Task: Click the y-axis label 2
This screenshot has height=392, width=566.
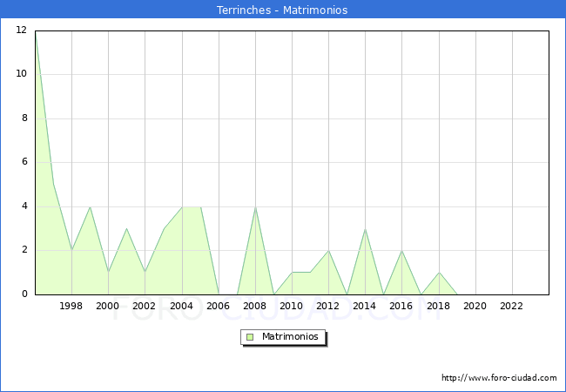Action: (x=24, y=250)
